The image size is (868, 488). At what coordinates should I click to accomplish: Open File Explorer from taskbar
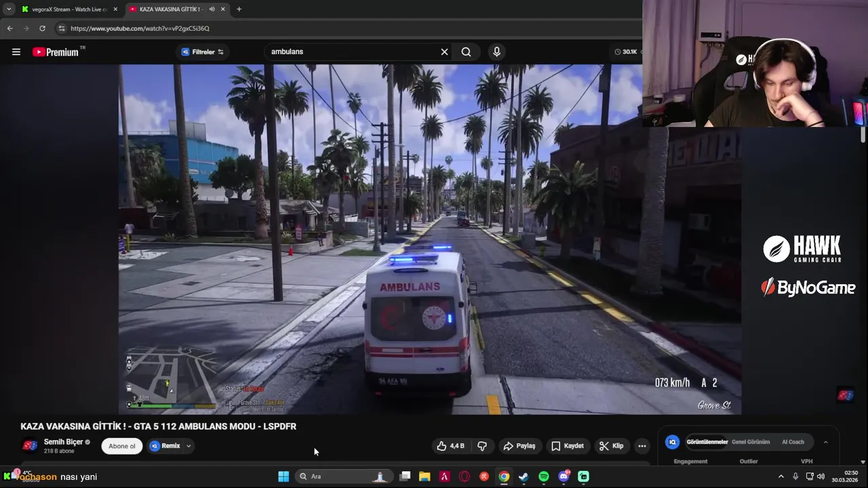pos(425,476)
